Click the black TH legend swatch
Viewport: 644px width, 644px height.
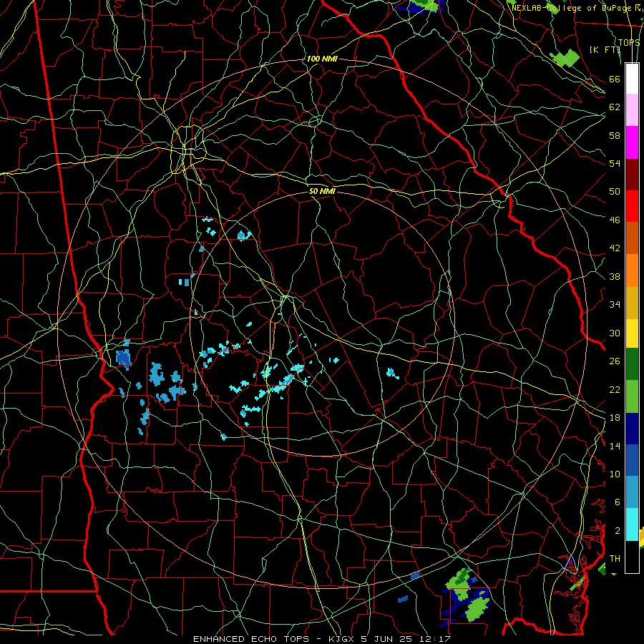click(x=632, y=557)
